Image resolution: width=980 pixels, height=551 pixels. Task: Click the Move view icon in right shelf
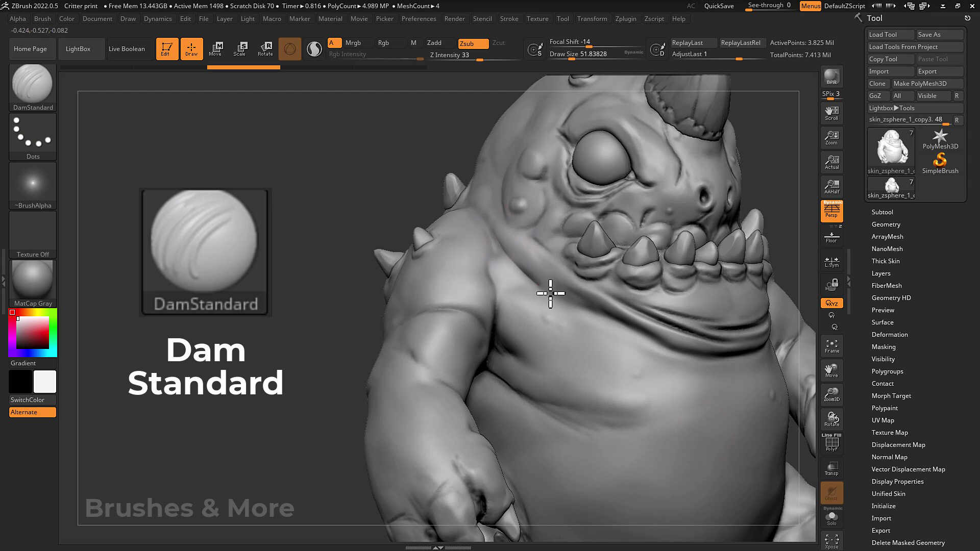[x=831, y=370]
